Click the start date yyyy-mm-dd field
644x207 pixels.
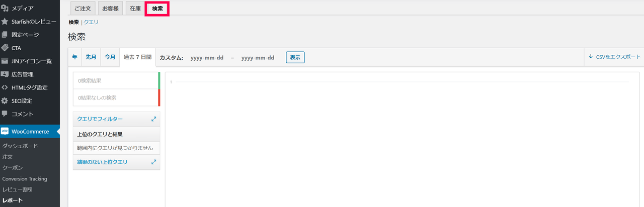click(207, 58)
